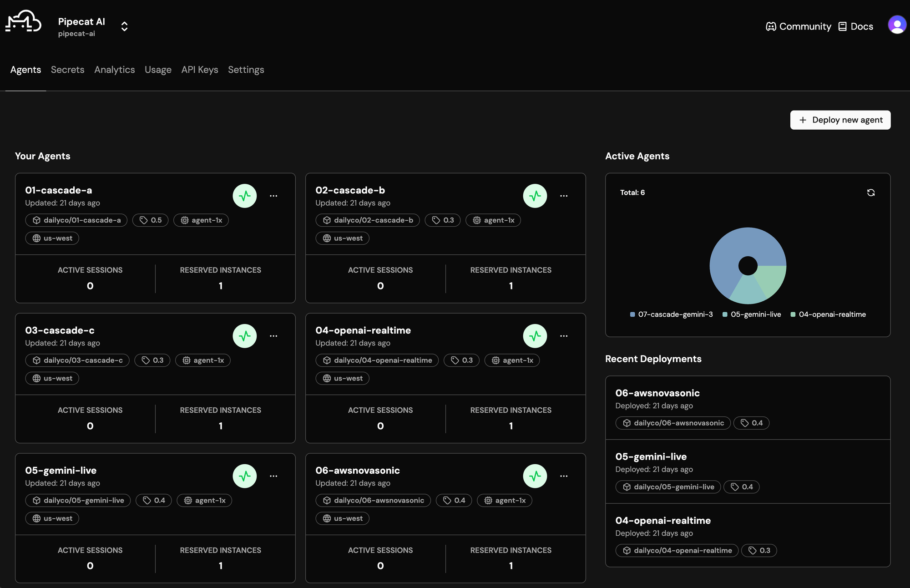Click the health pulse icon on 06-awsnovasonic card
Image resolution: width=910 pixels, height=588 pixels.
tap(535, 476)
